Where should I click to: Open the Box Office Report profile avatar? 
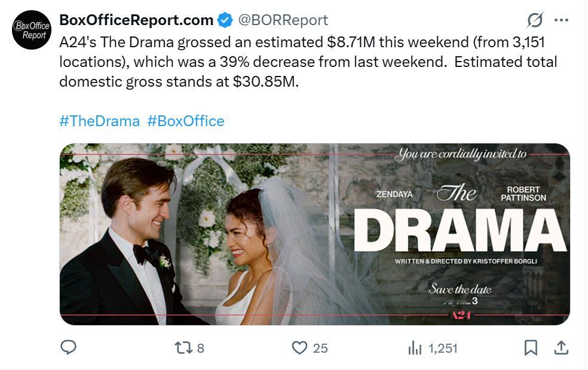[32, 30]
